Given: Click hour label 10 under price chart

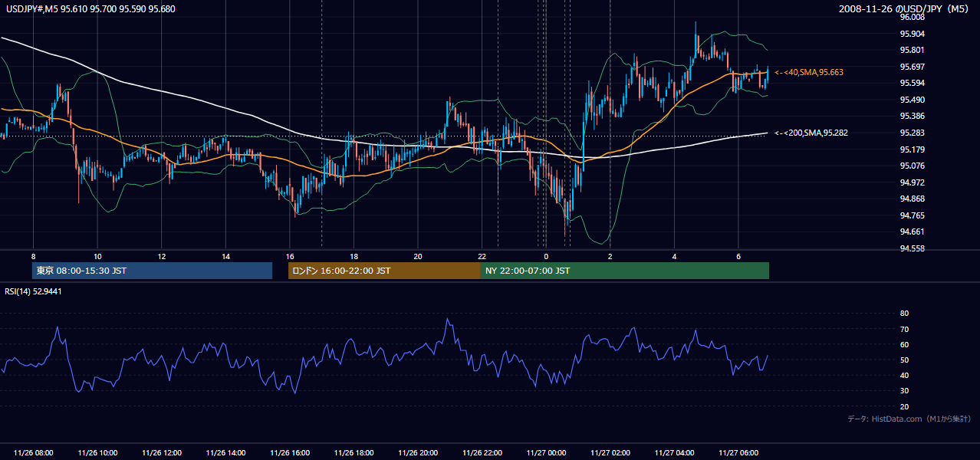Looking at the screenshot, I should tap(97, 256).
